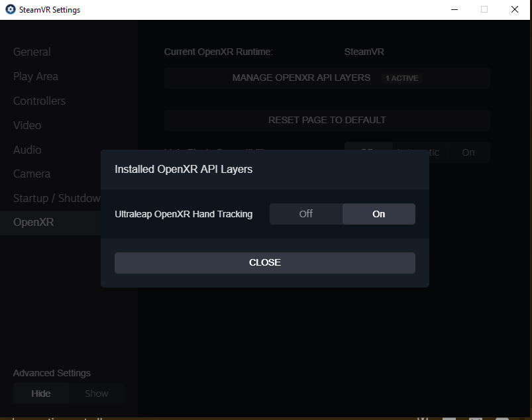Go to the Play Area settings tab

(x=36, y=76)
